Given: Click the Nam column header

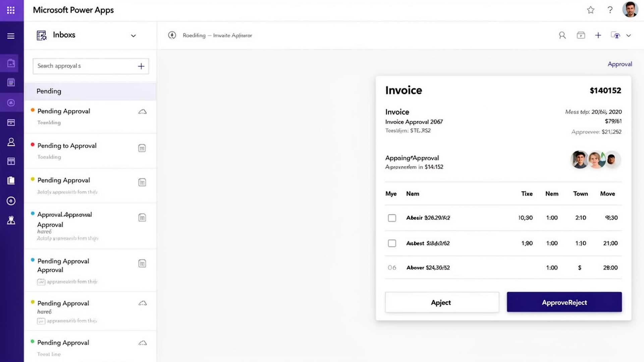Looking at the screenshot, I should tap(413, 194).
